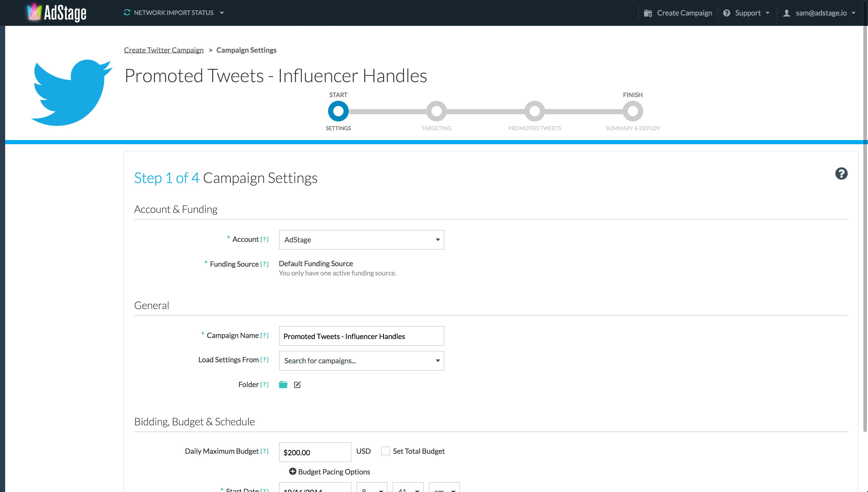
Task: Enable the Set Total Budget checkbox
Action: (385, 451)
